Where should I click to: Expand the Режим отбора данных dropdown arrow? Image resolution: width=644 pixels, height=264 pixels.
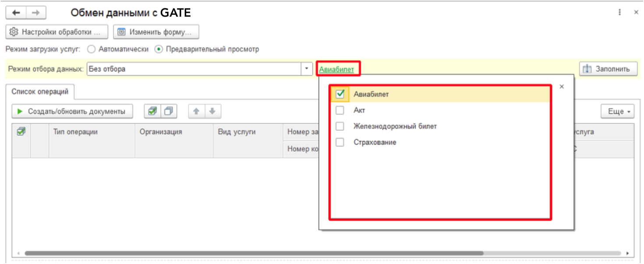pyautogui.click(x=306, y=69)
